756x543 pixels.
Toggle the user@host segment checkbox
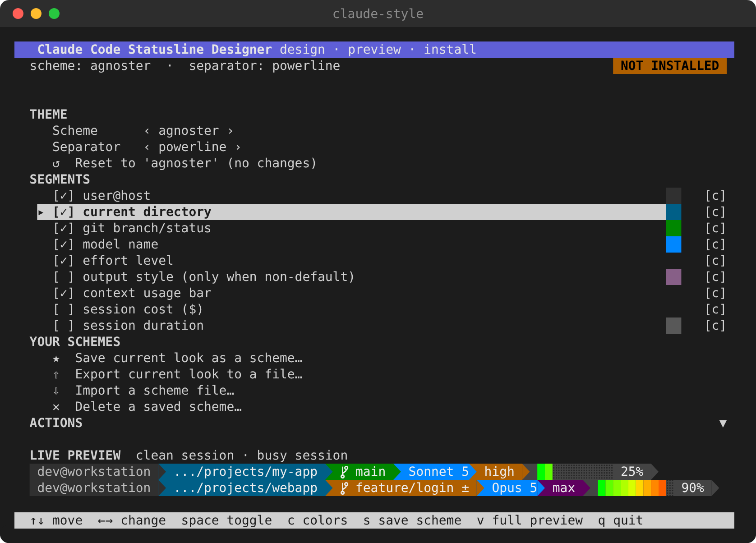coord(64,196)
